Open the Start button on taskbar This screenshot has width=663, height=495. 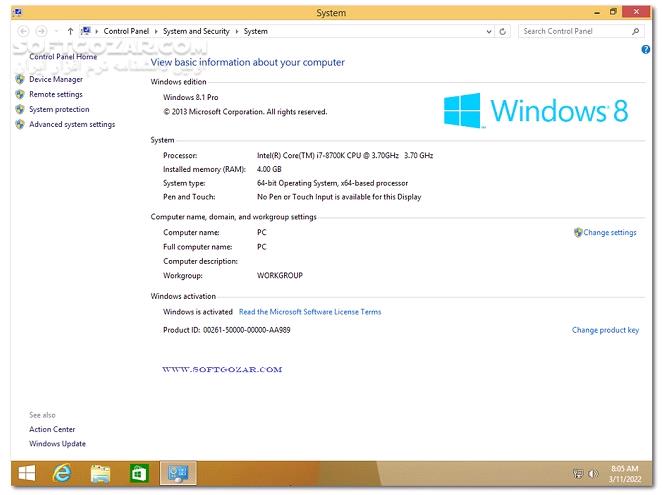27,473
